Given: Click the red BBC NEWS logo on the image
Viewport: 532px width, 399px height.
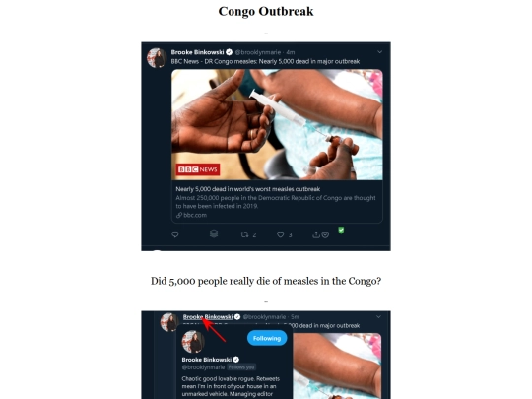Looking at the screenshot, I should tap(198, 169).
